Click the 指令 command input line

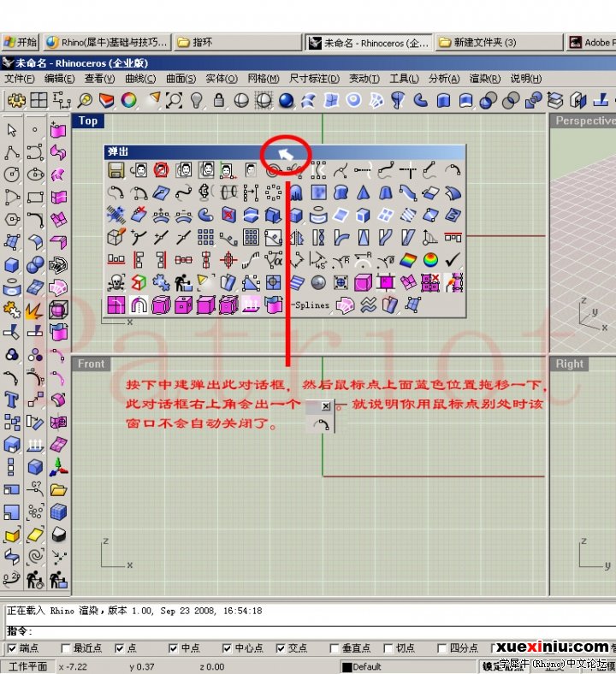[x=310, y=631]
